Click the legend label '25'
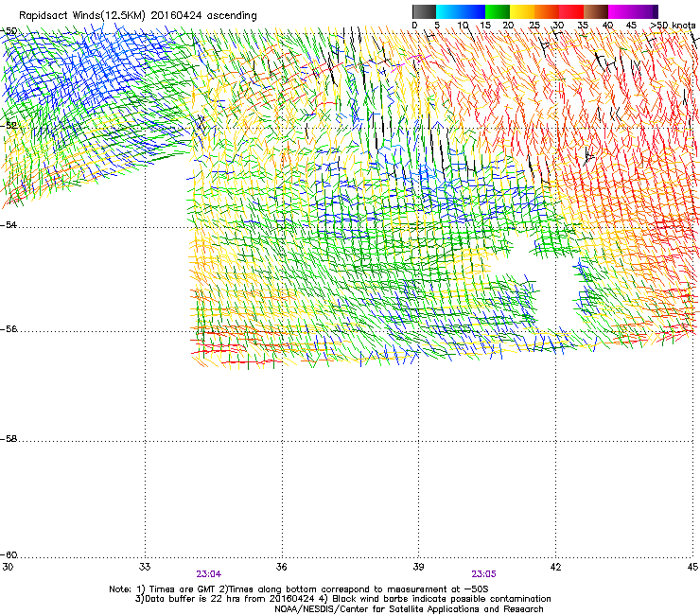Screen dimensions: 700x615 pyautogui.click(x=534, y=26)
